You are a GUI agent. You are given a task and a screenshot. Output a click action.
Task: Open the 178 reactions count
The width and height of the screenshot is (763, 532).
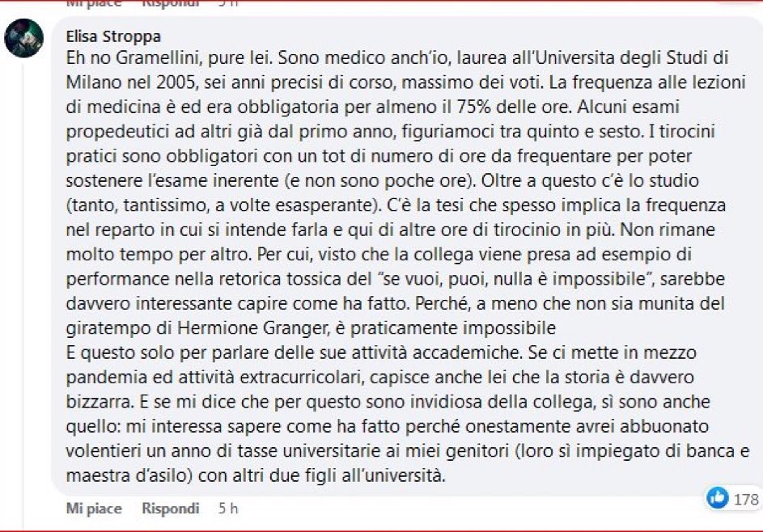click(x=745, y=499)
